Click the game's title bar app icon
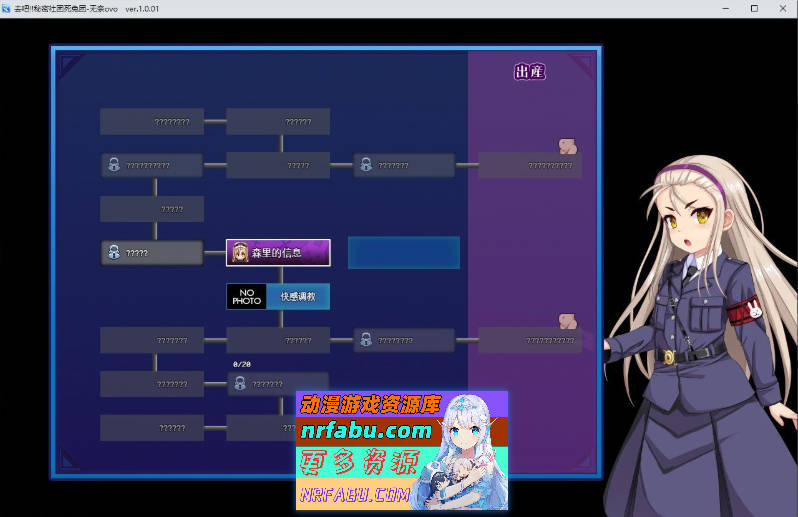This screenshot has height=517, width=798. click(8, 8)
